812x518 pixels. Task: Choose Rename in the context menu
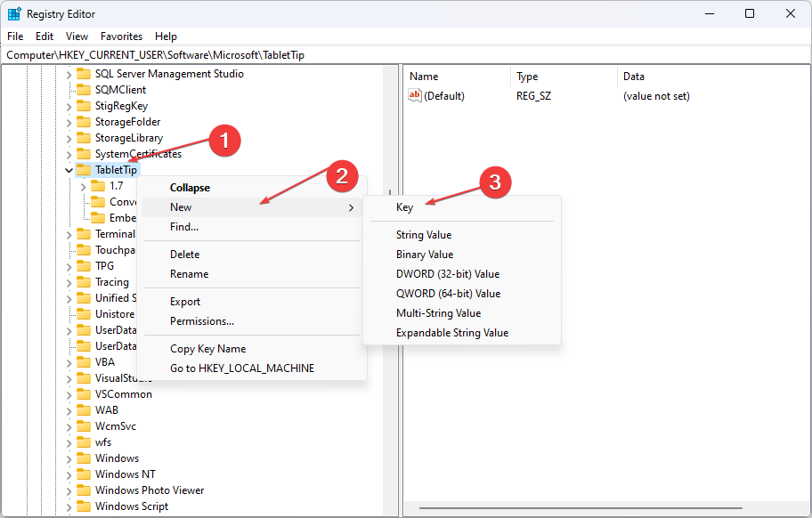[252, 274]
